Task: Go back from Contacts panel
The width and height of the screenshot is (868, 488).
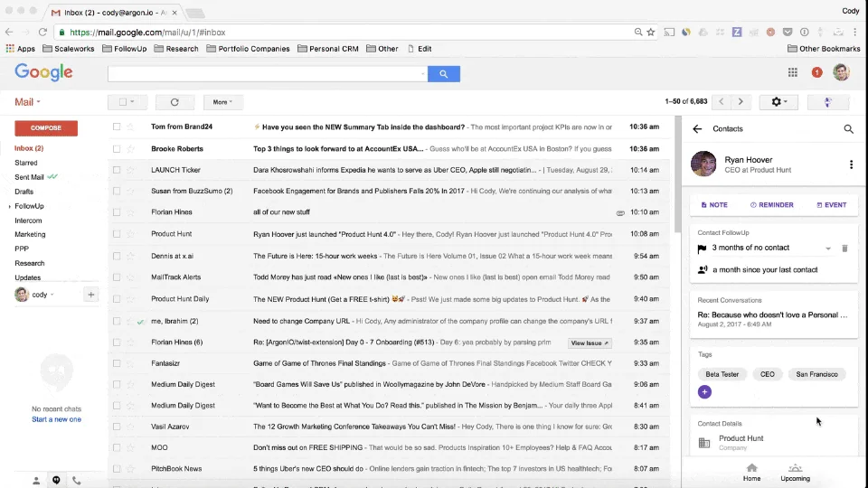Action: (697, 129)
